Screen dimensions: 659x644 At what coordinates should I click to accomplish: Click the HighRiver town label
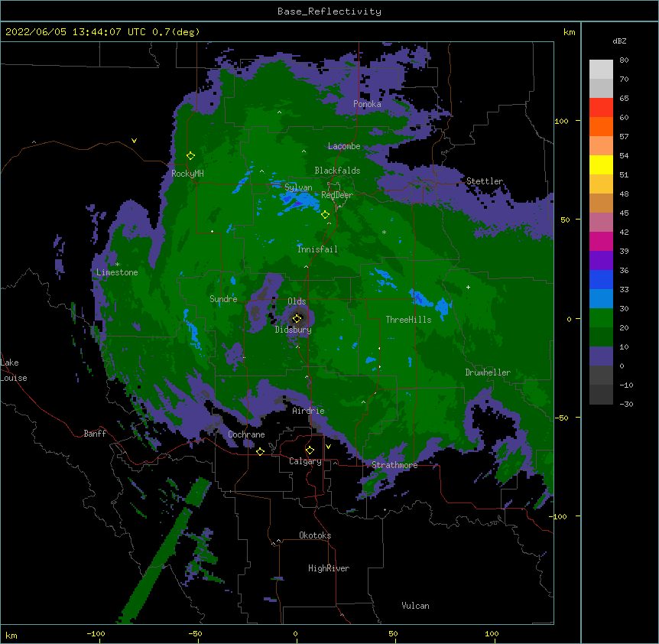(x=329, y=568)
